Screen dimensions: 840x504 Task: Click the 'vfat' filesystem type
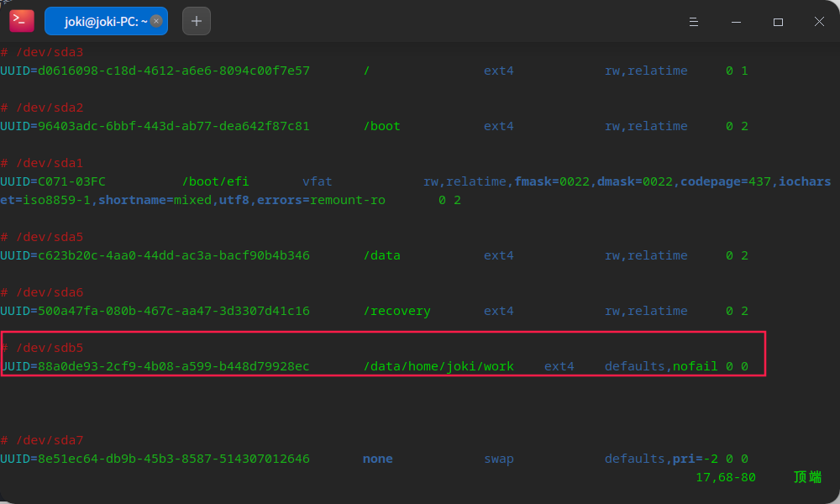[318, 181]
